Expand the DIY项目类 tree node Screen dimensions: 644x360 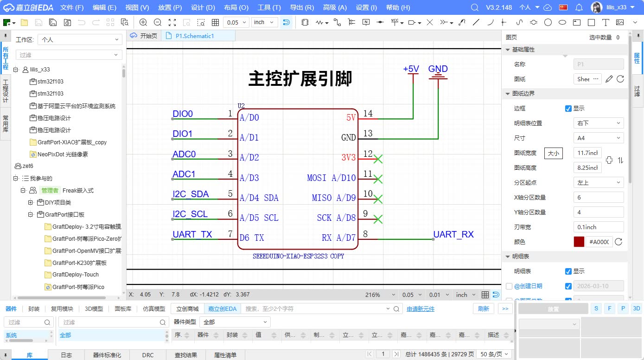30,203
